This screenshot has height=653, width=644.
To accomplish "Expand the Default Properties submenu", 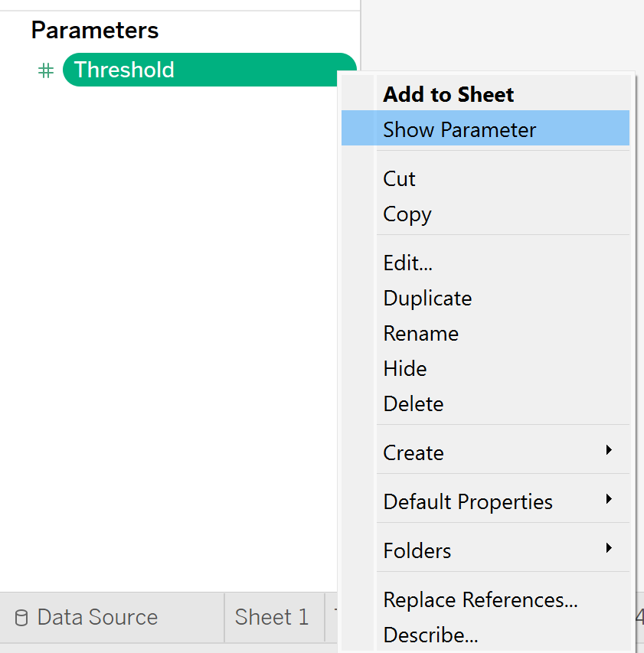I will pos(468,502).
